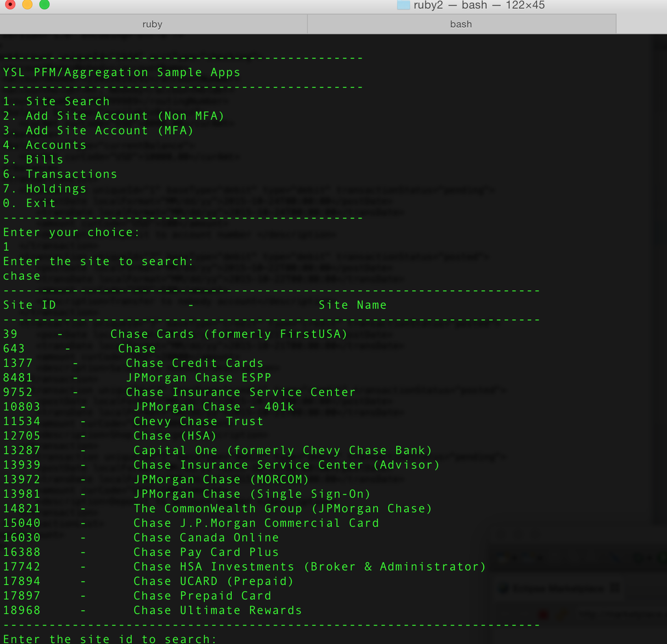Click the '4. Accounts' option line
Image resolution: width=667 pixels, height=644 pixels.
point(44,145)
